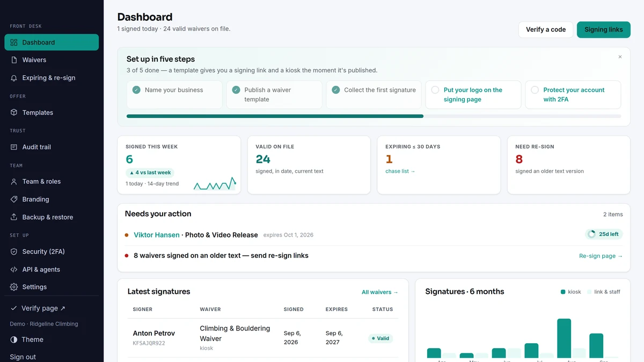Image resolution: width=644 pixels, height=362 pixels.
Task: Click the Put your logo step circle
Action: coord(435,90)
